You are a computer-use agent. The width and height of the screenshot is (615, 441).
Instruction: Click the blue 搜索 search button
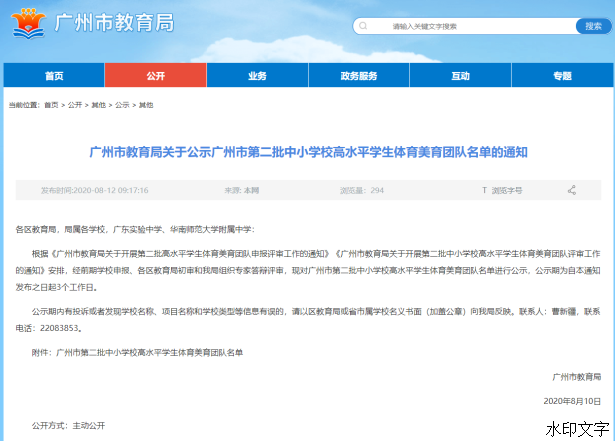click(593, 26)
